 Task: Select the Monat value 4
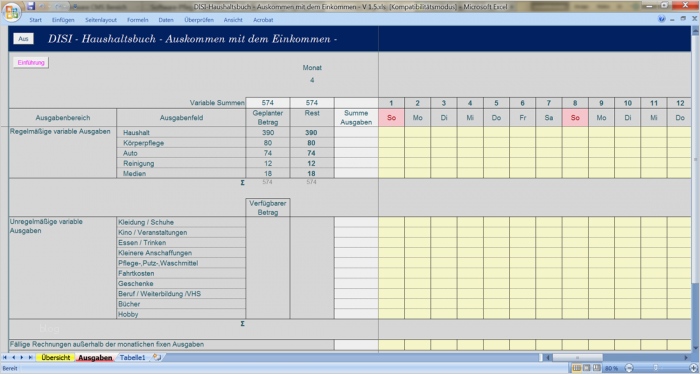click(x=312, y=80)
